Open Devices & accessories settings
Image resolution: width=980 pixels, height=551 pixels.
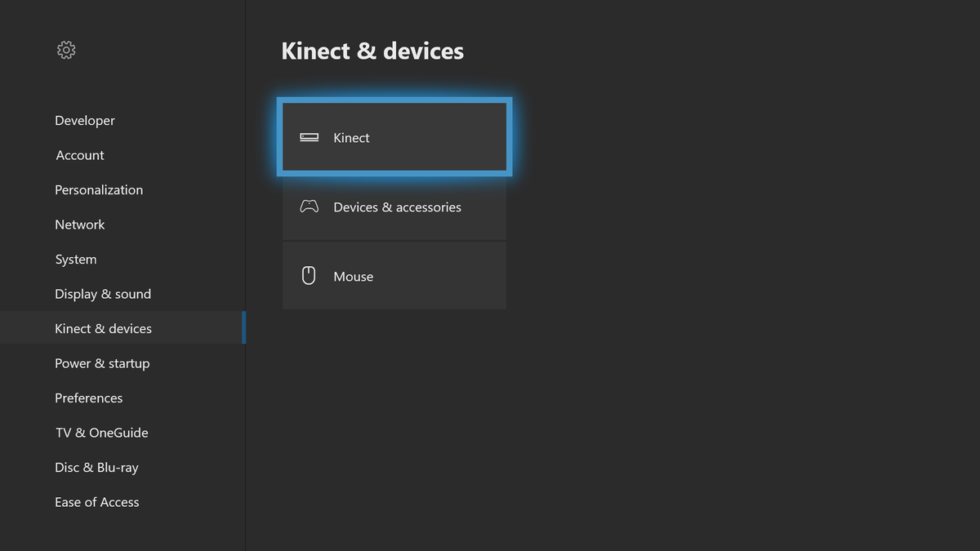(x=394, y=207)
